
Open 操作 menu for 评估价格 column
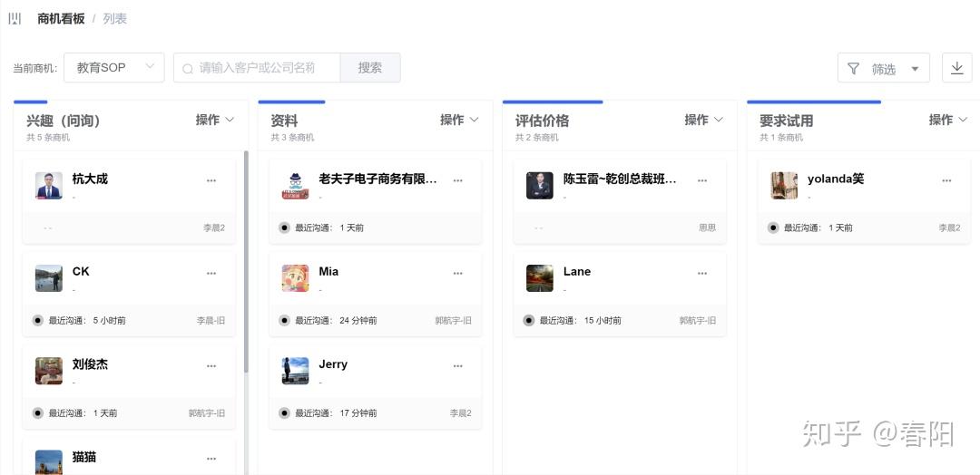[703, 120]
